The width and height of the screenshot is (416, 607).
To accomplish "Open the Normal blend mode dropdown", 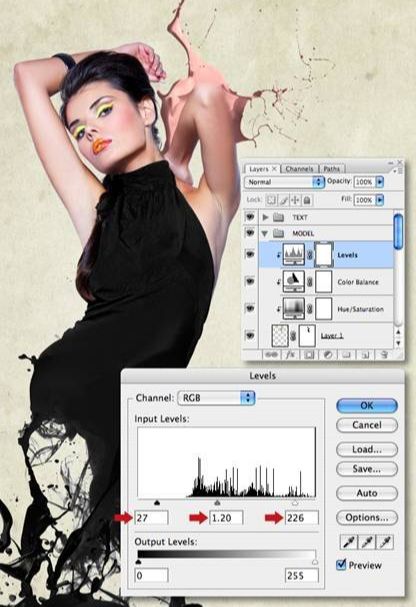I will coord(284,182).
